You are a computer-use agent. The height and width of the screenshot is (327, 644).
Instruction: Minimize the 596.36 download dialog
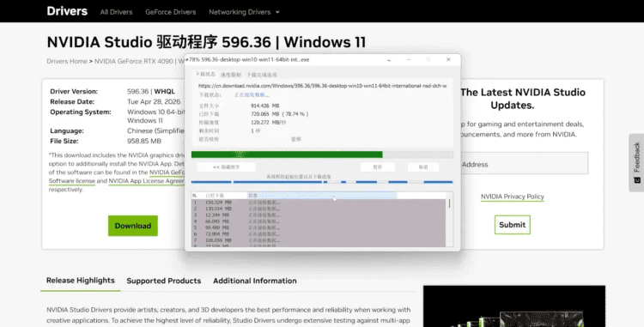[409, 59]
